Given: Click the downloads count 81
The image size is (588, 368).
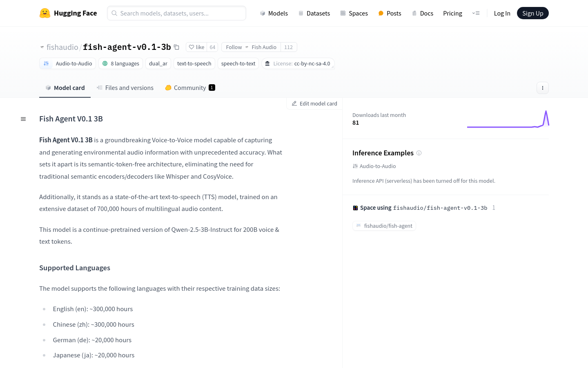Looking at the screenshot, I should pos(356,123).
